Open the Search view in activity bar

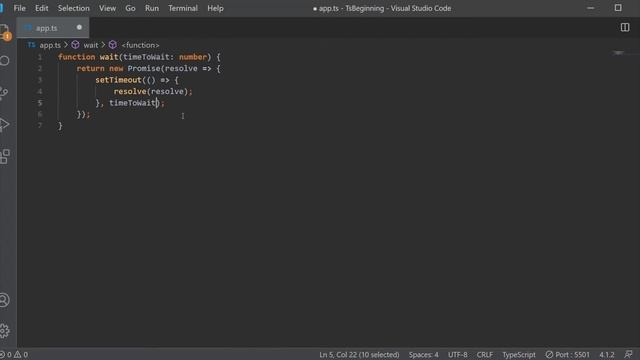(4, 61)
